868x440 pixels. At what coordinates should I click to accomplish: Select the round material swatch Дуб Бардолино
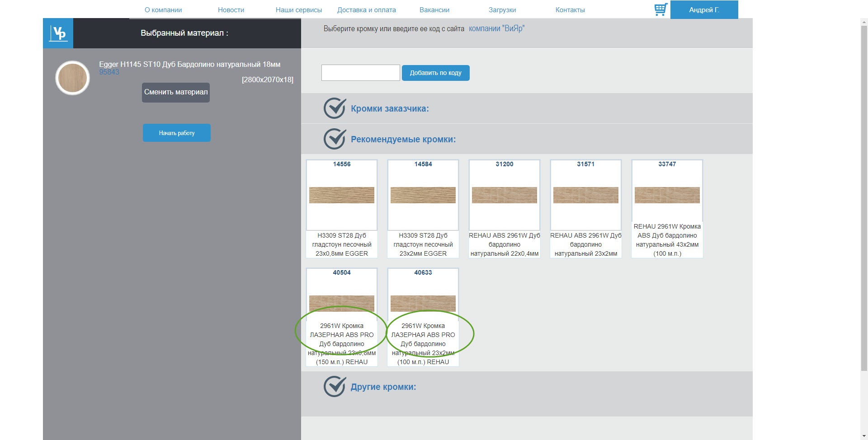72,78
